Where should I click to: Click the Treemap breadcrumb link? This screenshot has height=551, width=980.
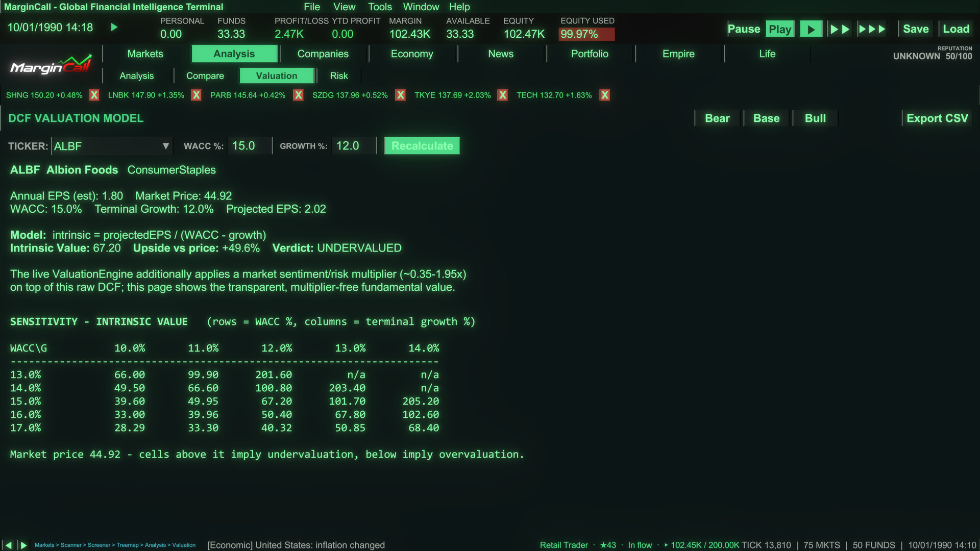click(x=128, y=545)
